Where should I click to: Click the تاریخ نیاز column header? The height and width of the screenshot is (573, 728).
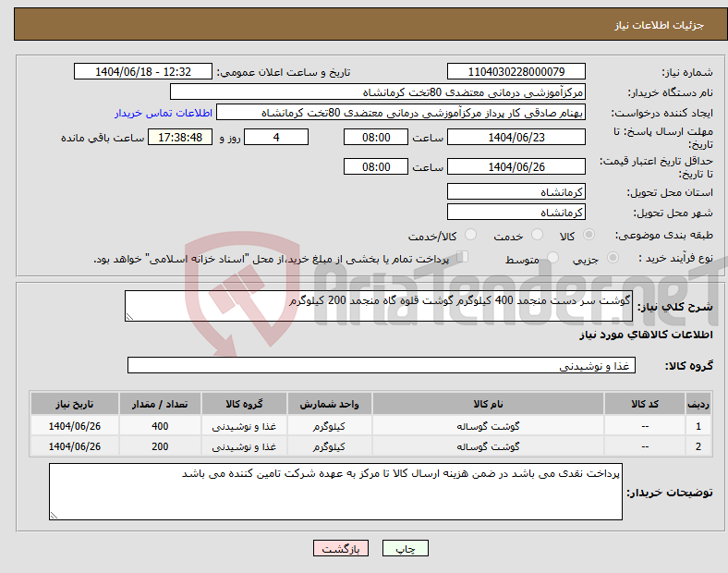coord(75,404)
